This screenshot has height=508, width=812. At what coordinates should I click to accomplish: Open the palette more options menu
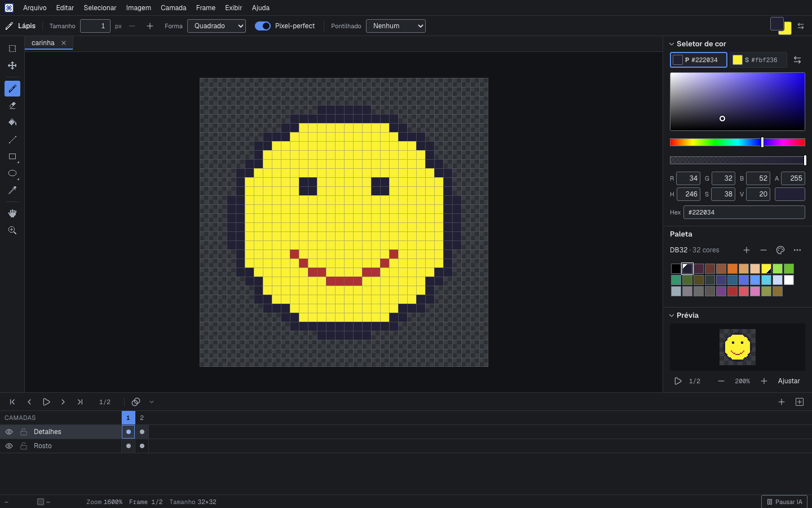coord(797,250)
